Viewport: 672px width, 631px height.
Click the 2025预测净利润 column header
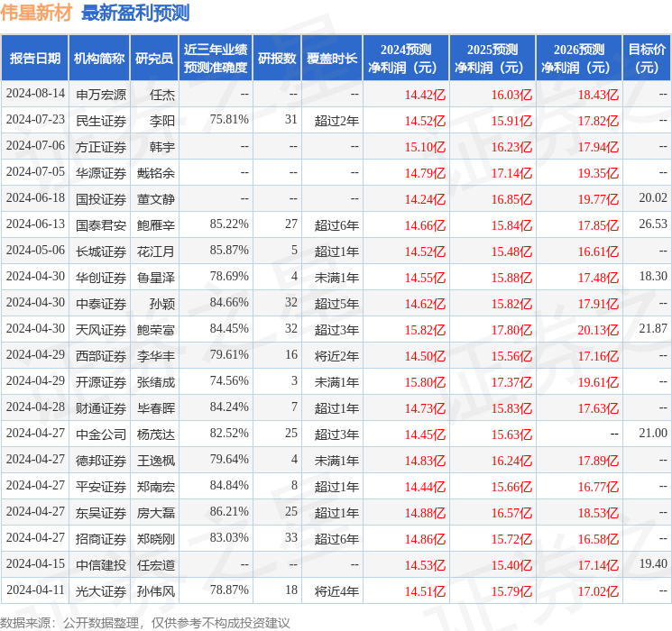[x=492, y=59]
